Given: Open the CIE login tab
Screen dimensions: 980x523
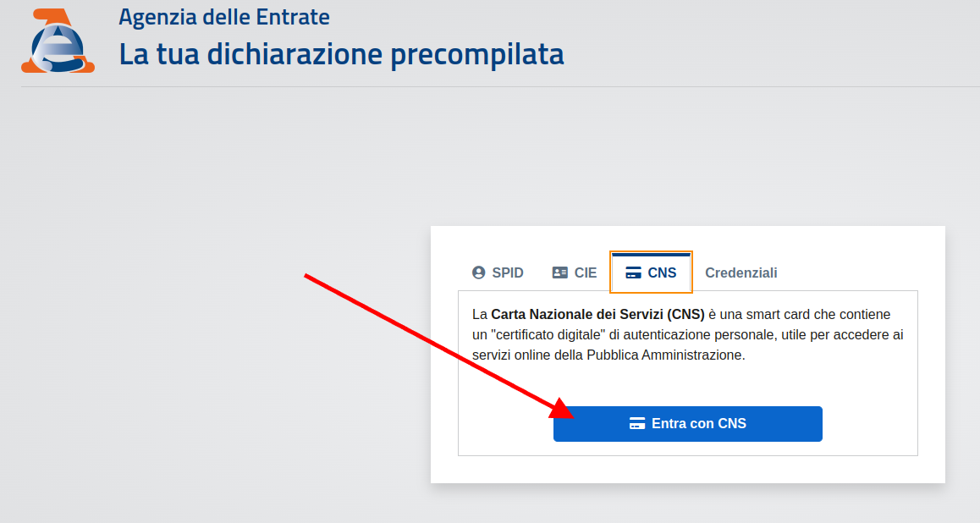Looking at the screenshot, I should click(575, 273).
